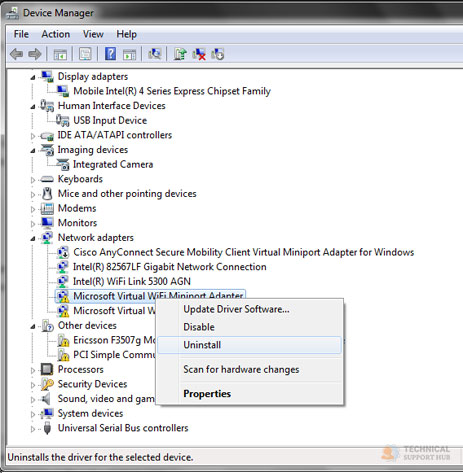Select Intel(R) WiFi Link 5300 AGN device
The width and height of the screenshot is (463, 473).
132,281
